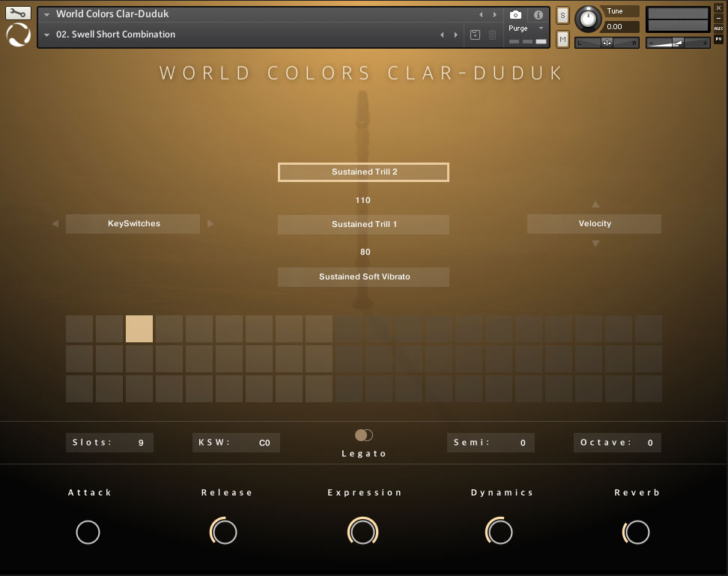Toggle the Legato switch
Screen dimensions: 728x576
point(364,435)
